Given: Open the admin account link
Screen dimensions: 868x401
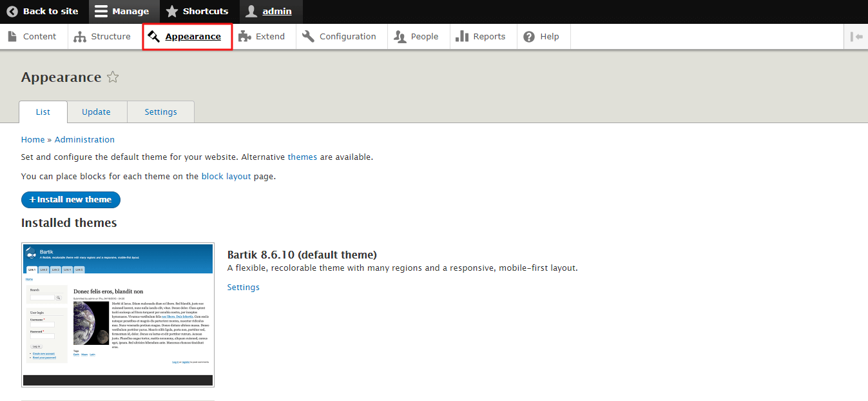Looking at the screenshot, I should pos(277,11).
